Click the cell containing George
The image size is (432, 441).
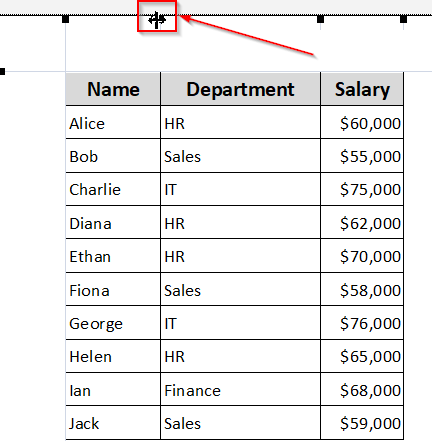(113, 323)
